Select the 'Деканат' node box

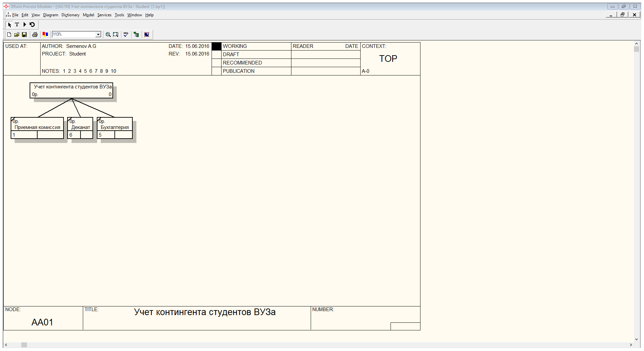[80, 128]
